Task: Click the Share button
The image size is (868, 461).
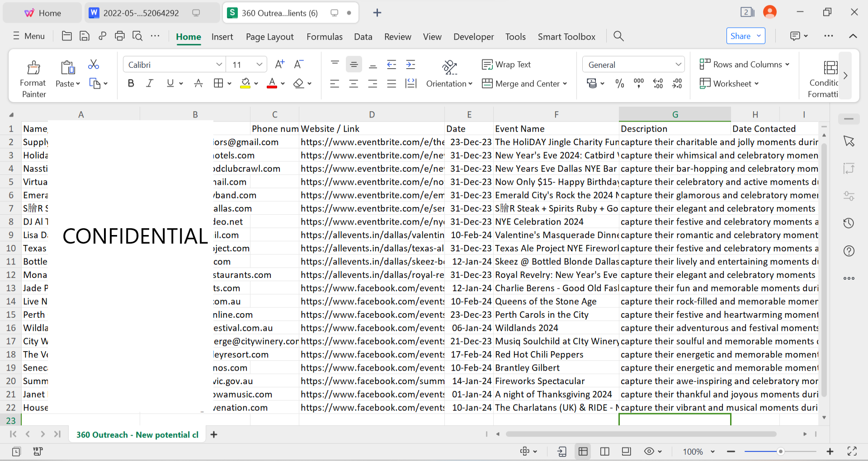Action: 746,36
